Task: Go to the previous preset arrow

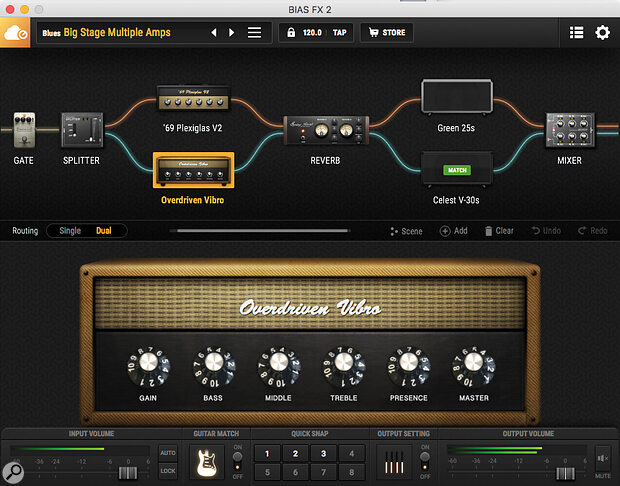Action: [214, 32]
